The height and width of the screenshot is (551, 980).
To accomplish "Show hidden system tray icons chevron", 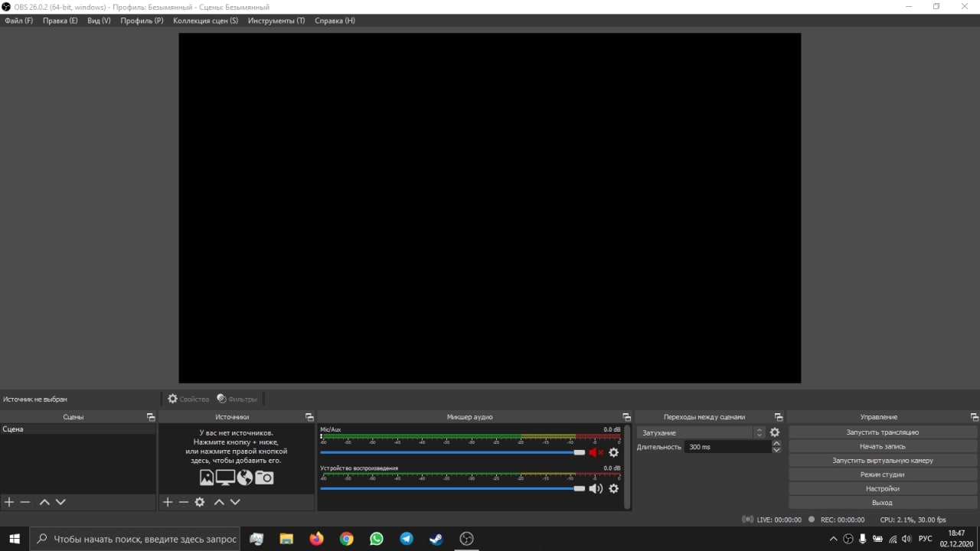I will tap(834, 539).
